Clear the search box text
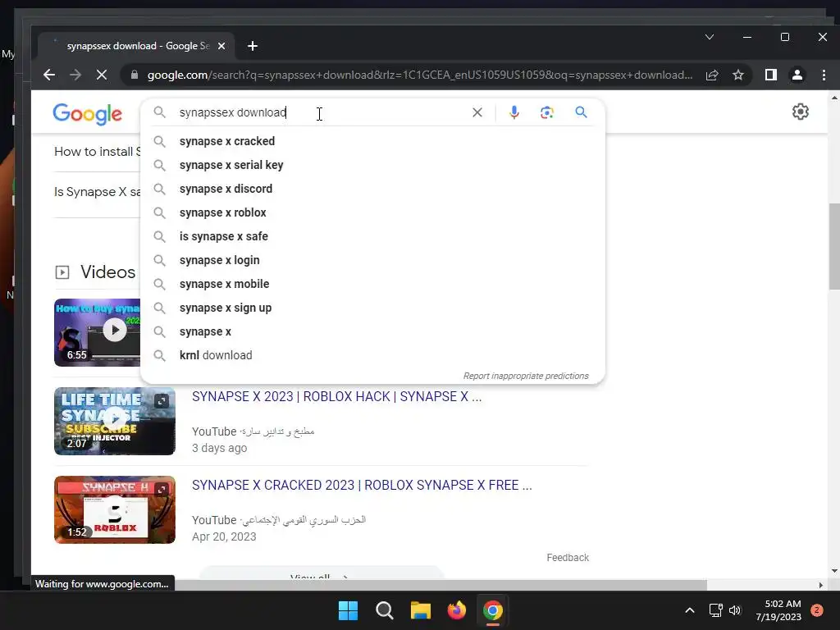 477,112
